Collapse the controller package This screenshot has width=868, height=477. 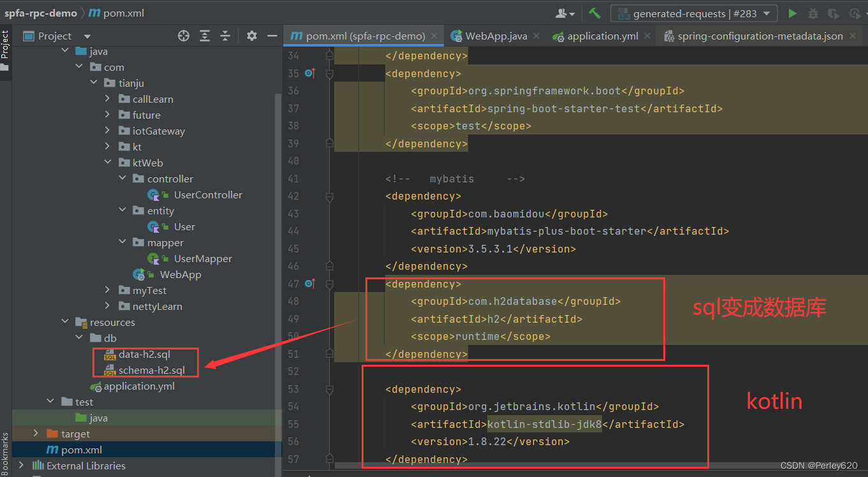point(122,179)
